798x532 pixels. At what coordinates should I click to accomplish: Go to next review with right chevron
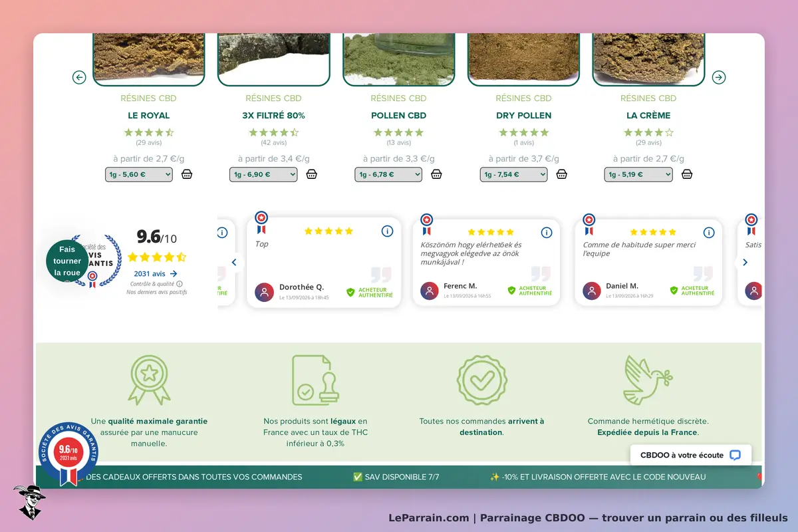745,263
